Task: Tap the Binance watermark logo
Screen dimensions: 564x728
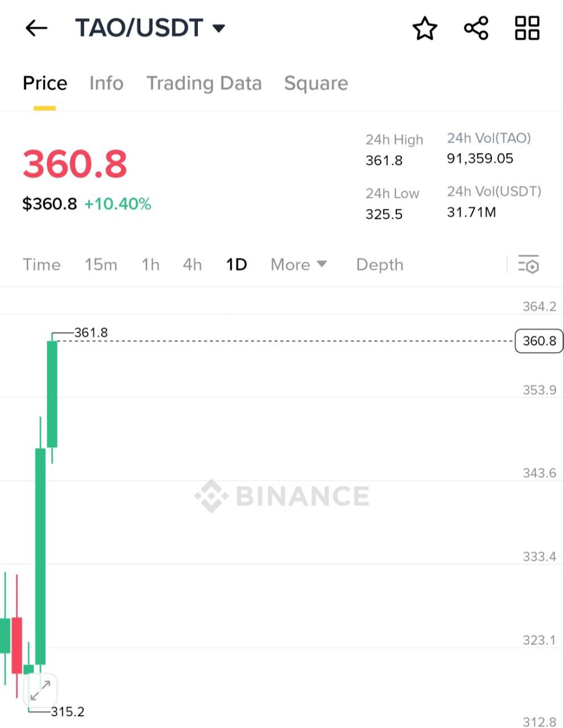Action: pos(282,496)
